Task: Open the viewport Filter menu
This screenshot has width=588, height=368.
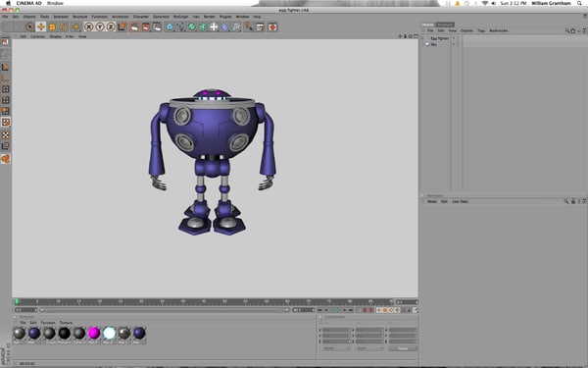Action: click(70, 36)
